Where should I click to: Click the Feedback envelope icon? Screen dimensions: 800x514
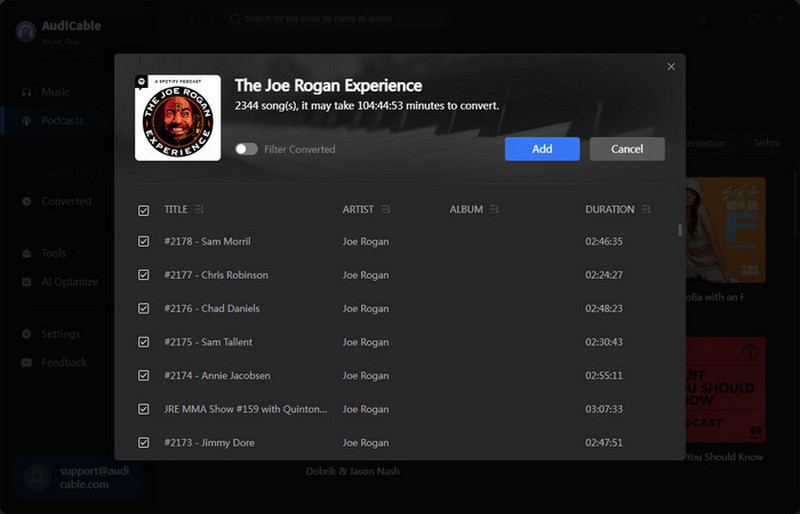[26, 363]
